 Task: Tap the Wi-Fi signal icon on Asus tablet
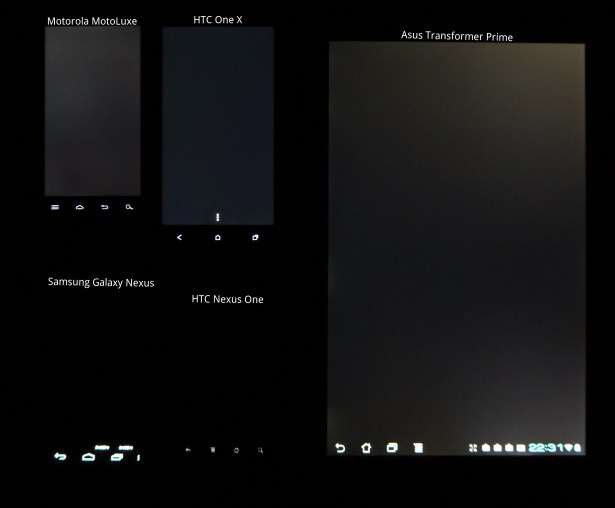click(x=568, y=447)
